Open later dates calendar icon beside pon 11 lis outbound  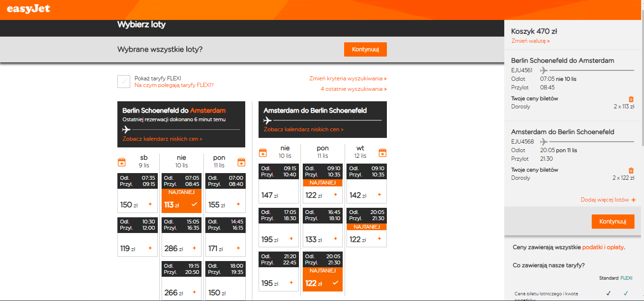click(x=241, y=162)
